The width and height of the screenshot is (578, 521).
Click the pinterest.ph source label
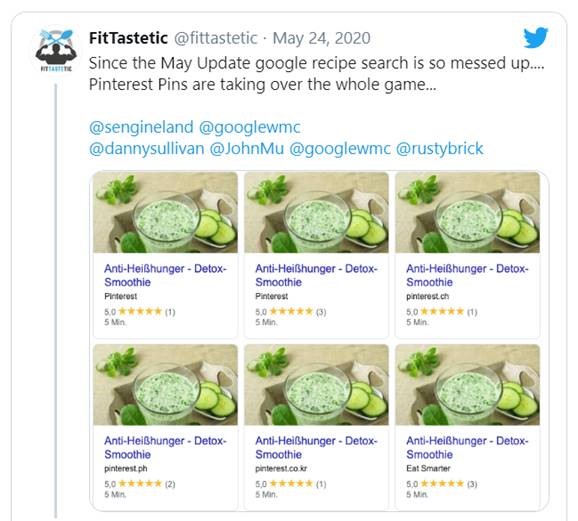(x=126, y=468)
